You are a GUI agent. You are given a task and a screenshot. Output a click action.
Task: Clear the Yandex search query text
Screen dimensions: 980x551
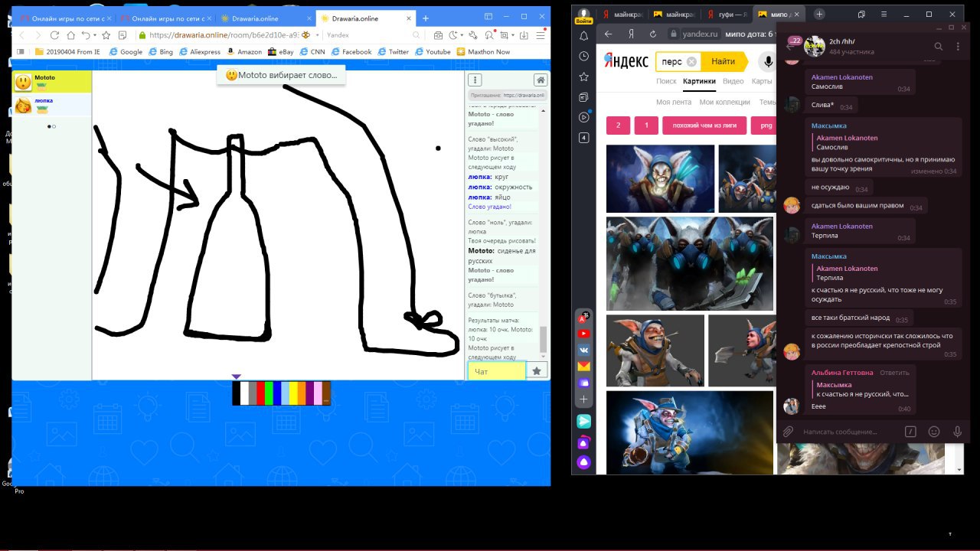coord(691,62)
